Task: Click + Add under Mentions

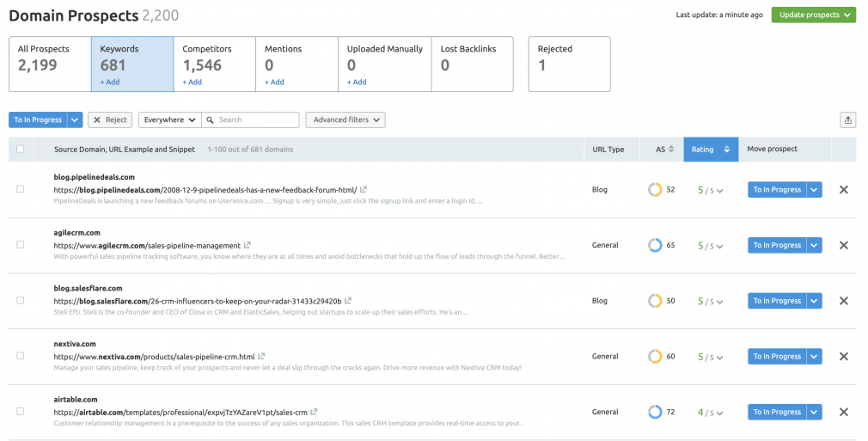Action: coord(274,82)
